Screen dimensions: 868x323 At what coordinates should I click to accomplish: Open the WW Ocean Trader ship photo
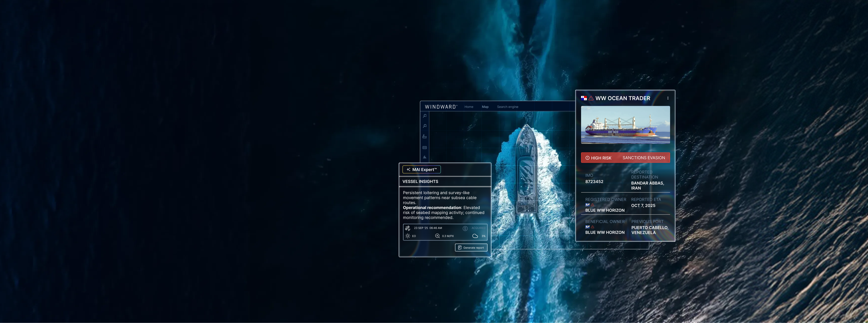[x=625, y=125]
